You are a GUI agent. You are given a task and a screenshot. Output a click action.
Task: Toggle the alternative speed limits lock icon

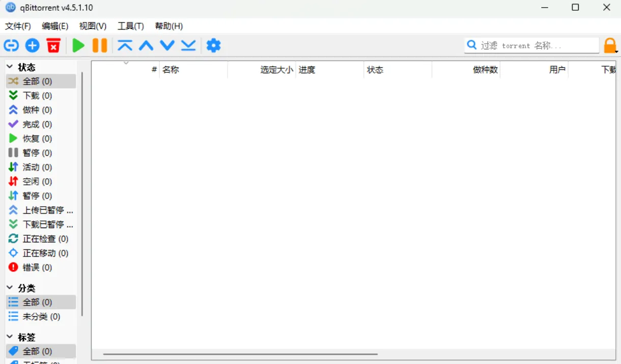point(610,45)
